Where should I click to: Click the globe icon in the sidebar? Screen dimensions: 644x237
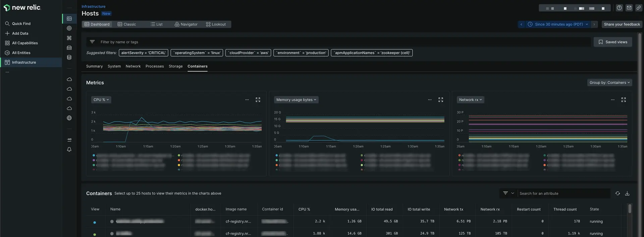[69, 118]
